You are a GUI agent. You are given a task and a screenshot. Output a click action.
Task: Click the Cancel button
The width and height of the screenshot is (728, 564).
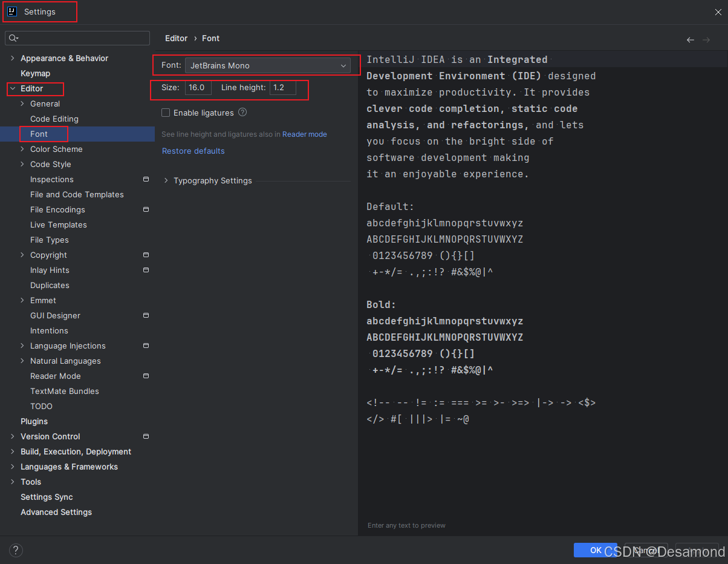[x=645, y=550]
